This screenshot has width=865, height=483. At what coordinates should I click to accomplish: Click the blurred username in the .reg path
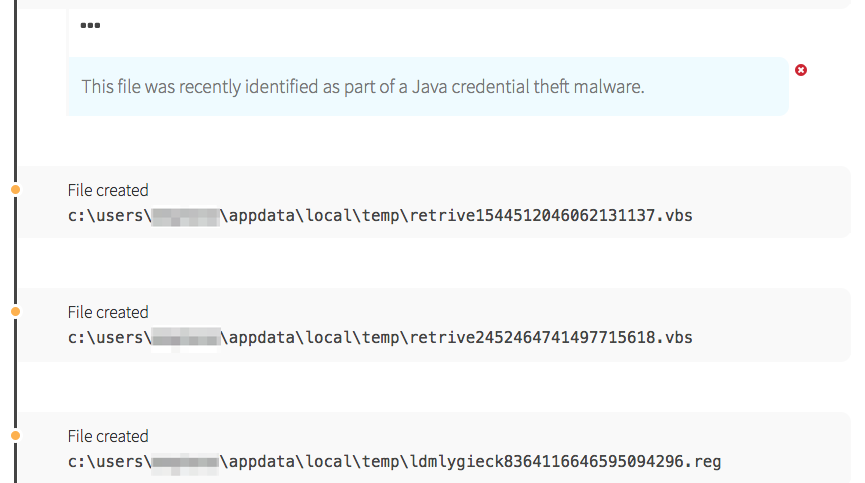[x=185, y=461]
